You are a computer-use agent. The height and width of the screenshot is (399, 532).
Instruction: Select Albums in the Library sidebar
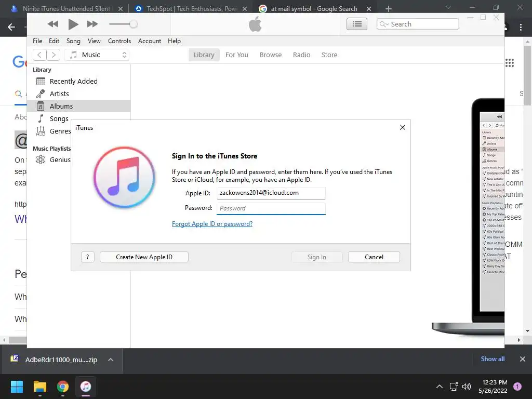79,106
